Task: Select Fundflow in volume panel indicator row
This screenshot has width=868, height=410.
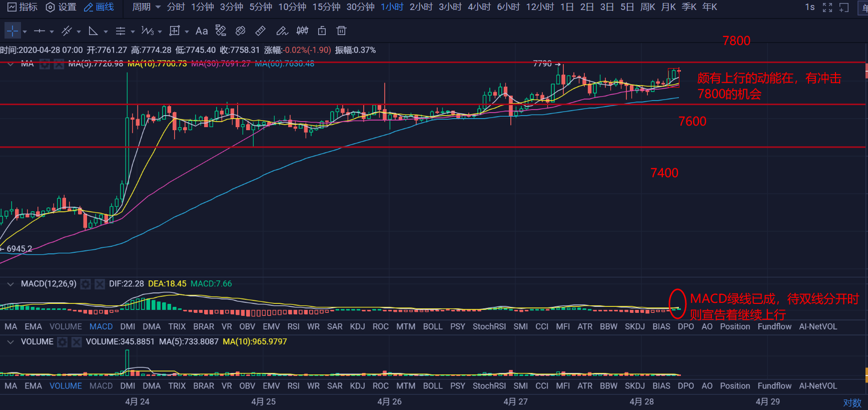Action: 774,386
